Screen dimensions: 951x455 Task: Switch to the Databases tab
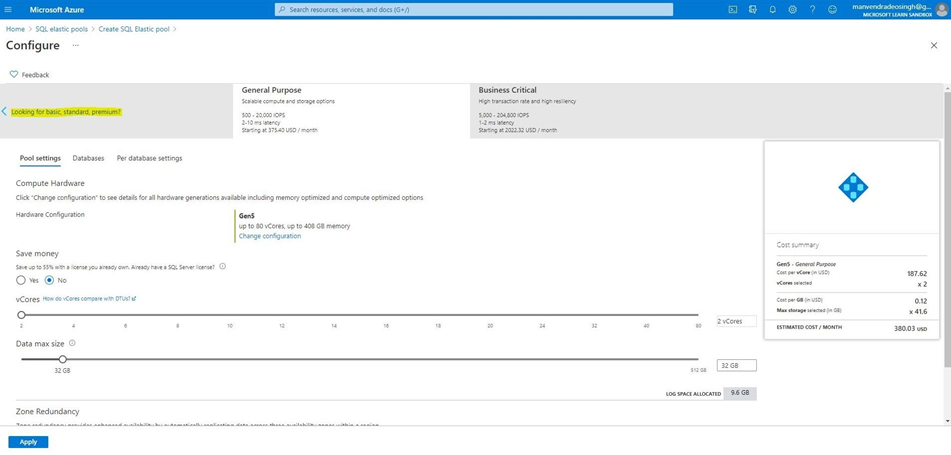89,158
